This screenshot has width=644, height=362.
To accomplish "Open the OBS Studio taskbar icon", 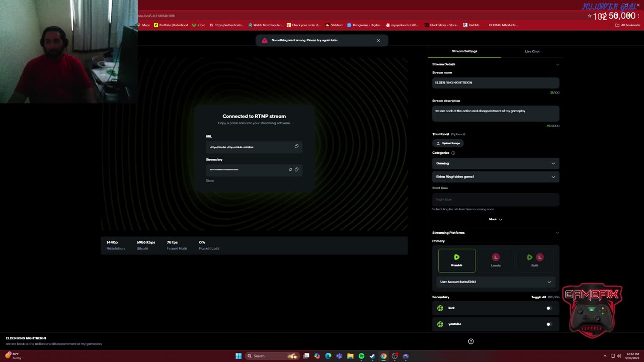I will point(394,356).
